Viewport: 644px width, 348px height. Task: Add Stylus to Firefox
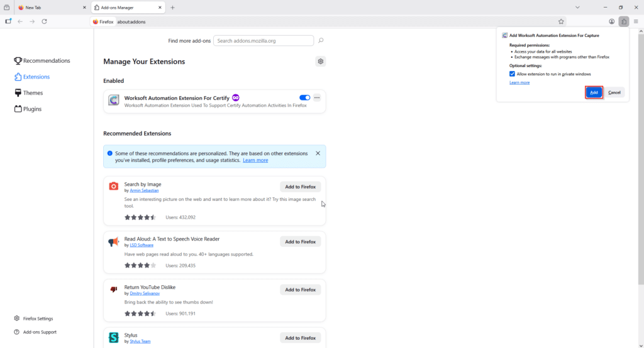(x=300, y=338)
